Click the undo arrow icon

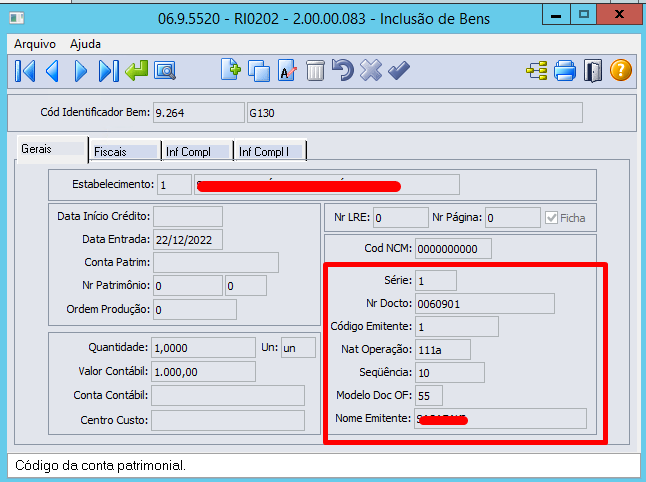(x=343, y=70)
